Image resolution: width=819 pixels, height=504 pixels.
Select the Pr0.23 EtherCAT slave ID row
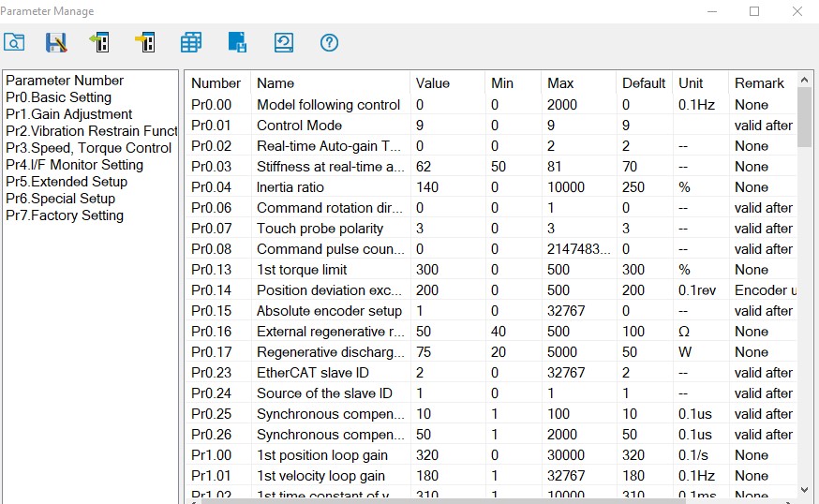[491, 373]
